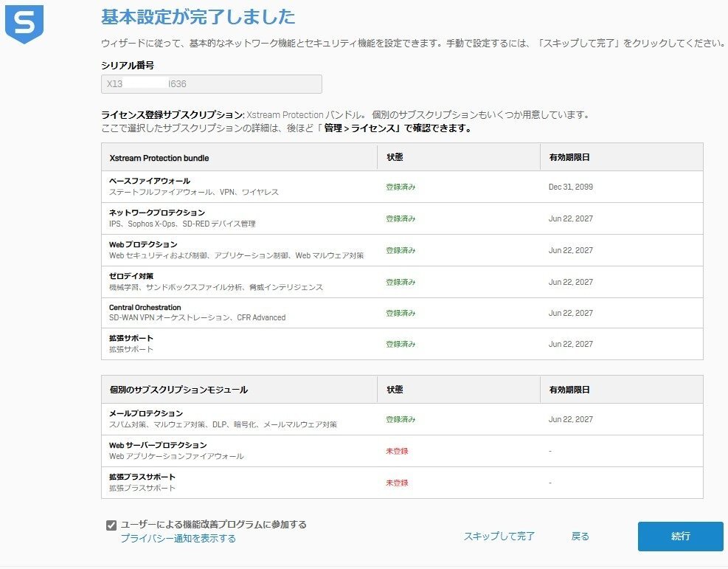This screenshot has height=569, width=728.
Task: Click 登録済み status of 拡張サポート row
Action: [401, 344]
